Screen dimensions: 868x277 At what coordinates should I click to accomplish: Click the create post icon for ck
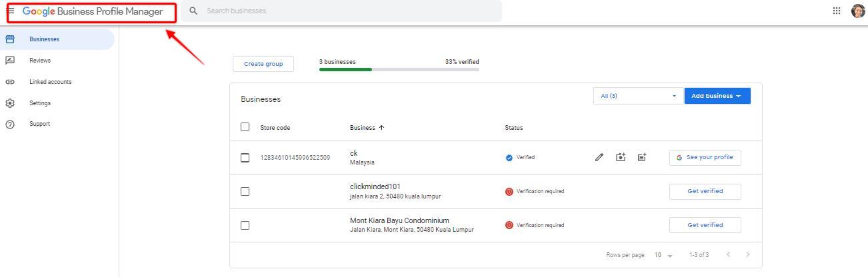tap(641, 158)
